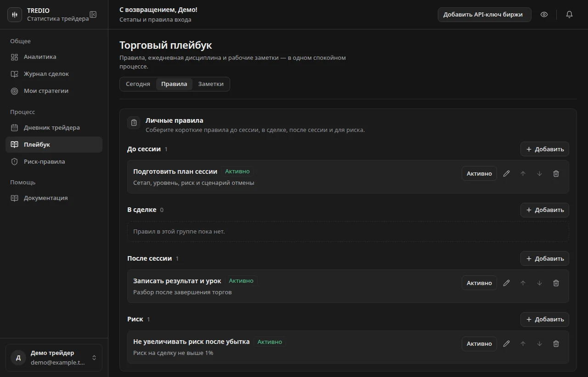Go to Журнал сделок
Image resolution: width=588 pixels, height=377 pixels.
(54, 74)
